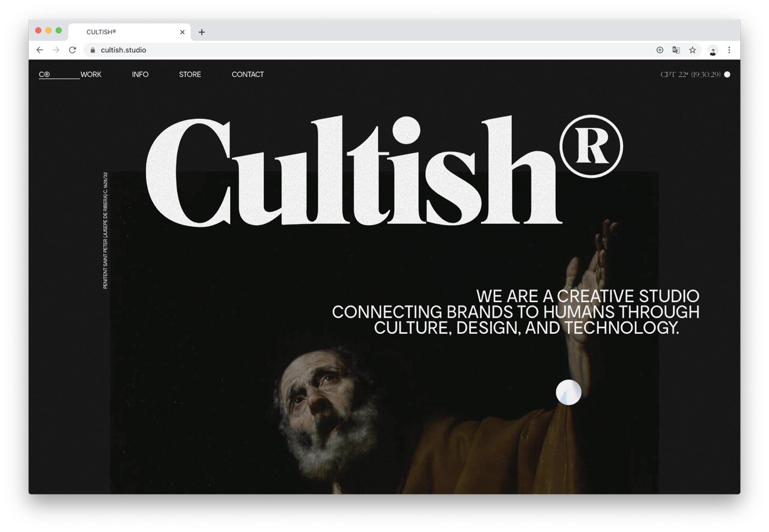Open the Chrome profile avatar
769x532 pixels.
[x=713, y=50]
